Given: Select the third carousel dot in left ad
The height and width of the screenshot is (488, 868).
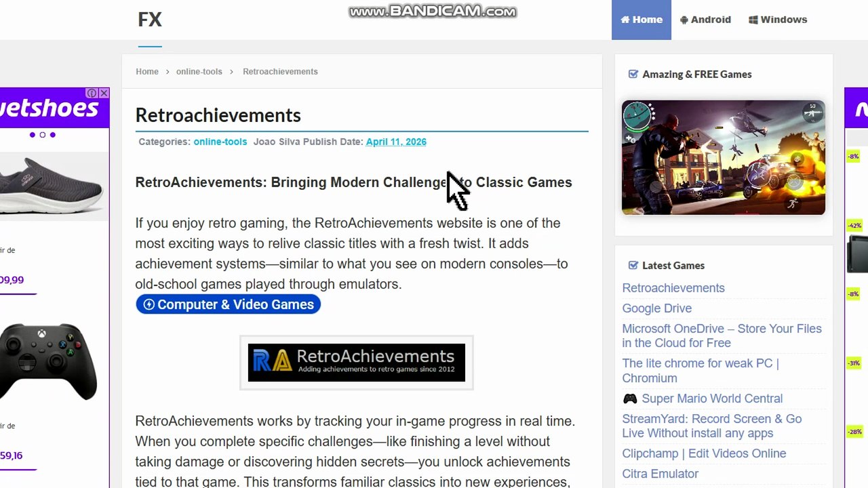Looking at the screenshot, I should [52, 135].
